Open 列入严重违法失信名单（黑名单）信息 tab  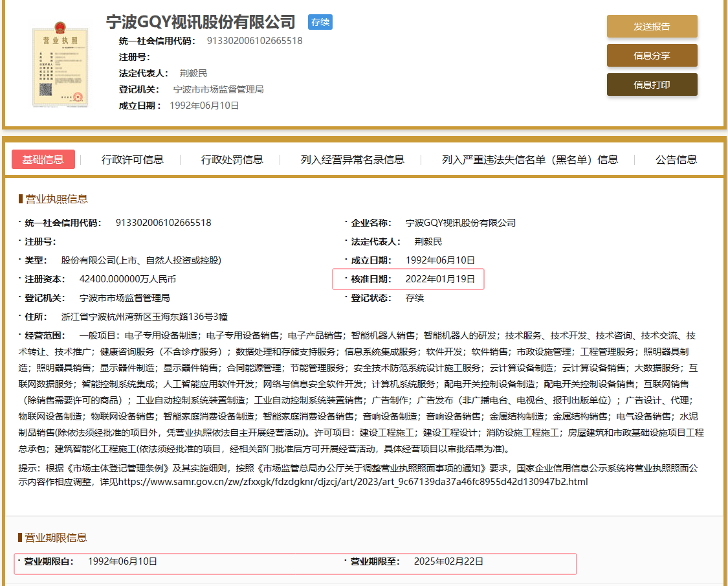[530, 159]
